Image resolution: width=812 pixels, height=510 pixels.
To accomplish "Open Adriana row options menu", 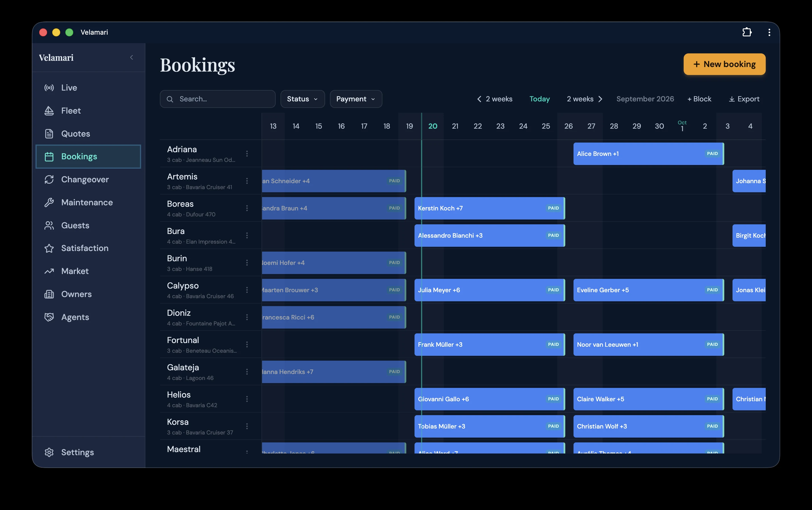I will click(247, 153).
